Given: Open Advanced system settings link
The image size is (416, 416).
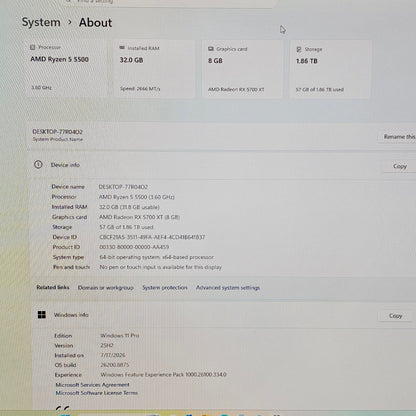Looking at the screenshot, I should [228, 287].
